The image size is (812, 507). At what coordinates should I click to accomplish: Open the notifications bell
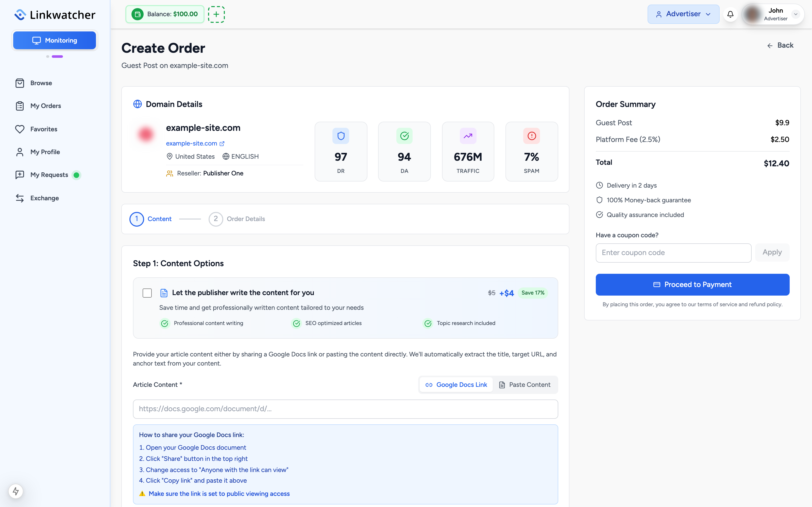coord(730,14)
